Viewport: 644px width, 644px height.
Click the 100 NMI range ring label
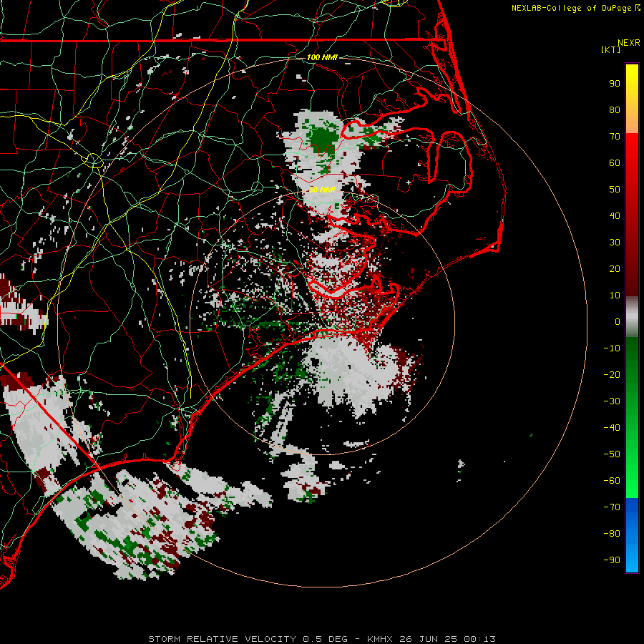pyautogui.click(x=322, y=57)
